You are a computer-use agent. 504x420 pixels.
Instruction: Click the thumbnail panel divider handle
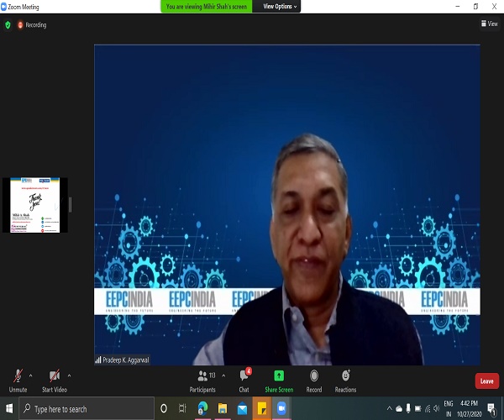(71, 205)
